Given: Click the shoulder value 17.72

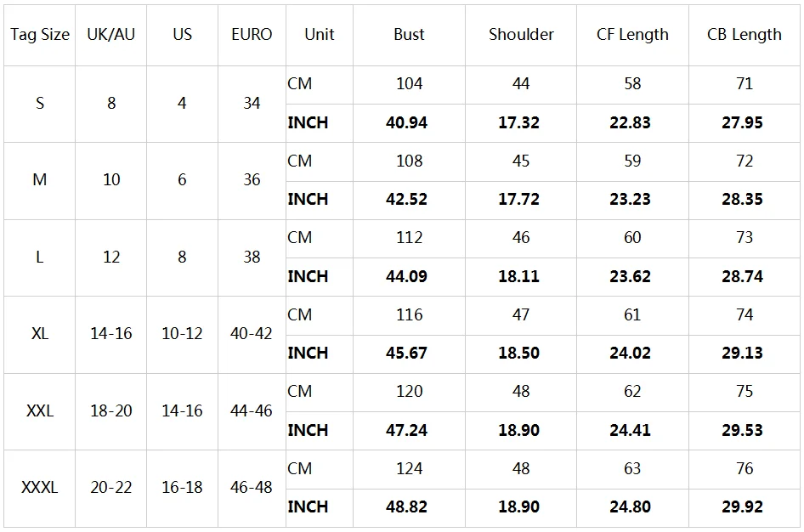Looking at the screenshot, I should [x=519, y=200].
